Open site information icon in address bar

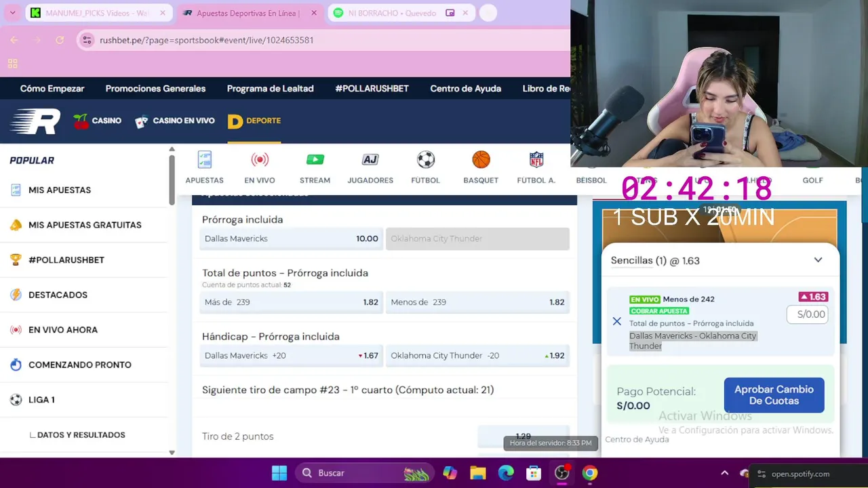87,40
